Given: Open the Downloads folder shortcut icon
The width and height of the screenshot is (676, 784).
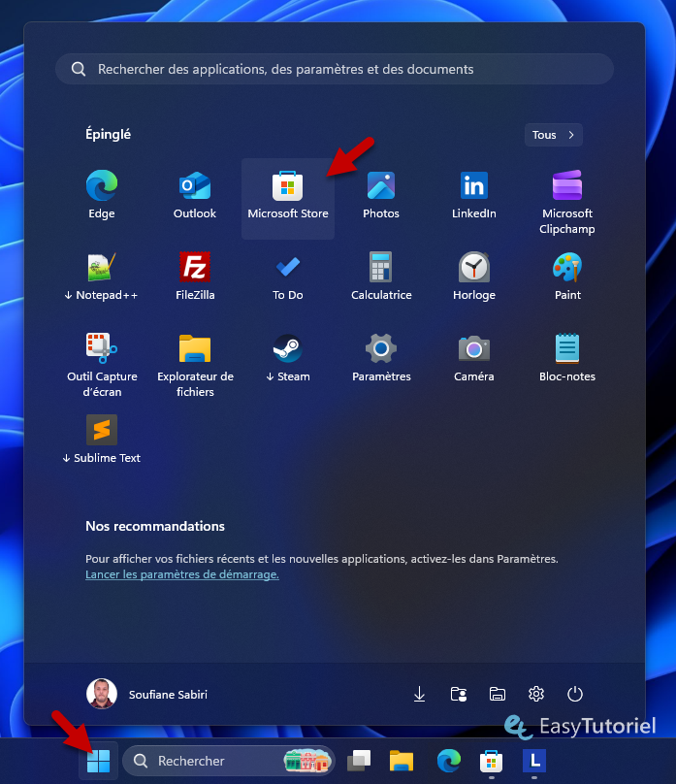Looking at the screenshot, I should pos(420,694).
